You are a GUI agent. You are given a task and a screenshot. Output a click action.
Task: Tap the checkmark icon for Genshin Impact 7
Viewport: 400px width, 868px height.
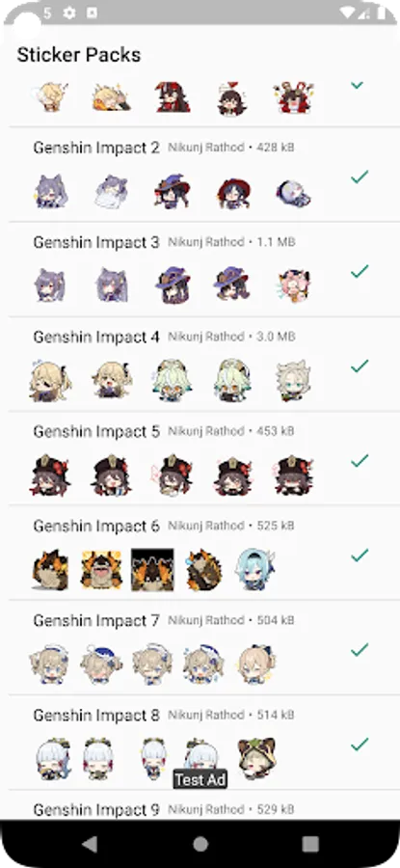[x=360, y=649]
